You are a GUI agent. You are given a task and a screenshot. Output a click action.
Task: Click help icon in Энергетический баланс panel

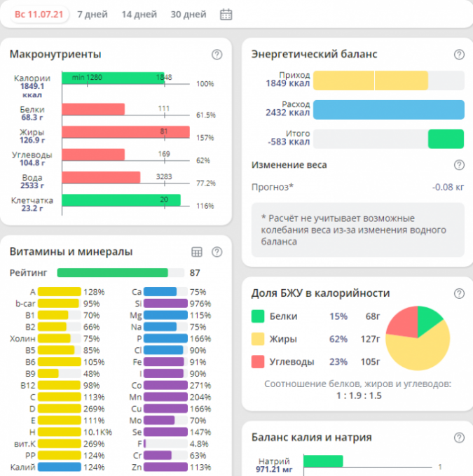click(459, 55)
